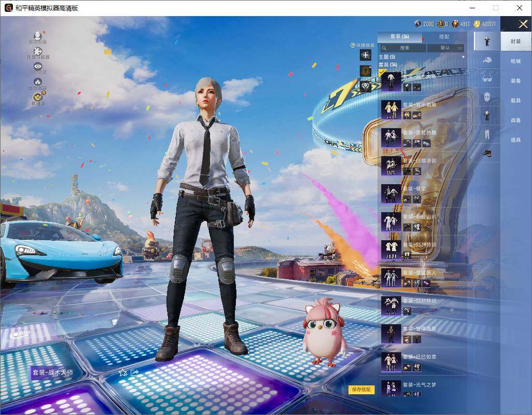The height and width of the screenshot is (415, 532).
Task: Click the flame icon in left column
Action: click(38, 81)
